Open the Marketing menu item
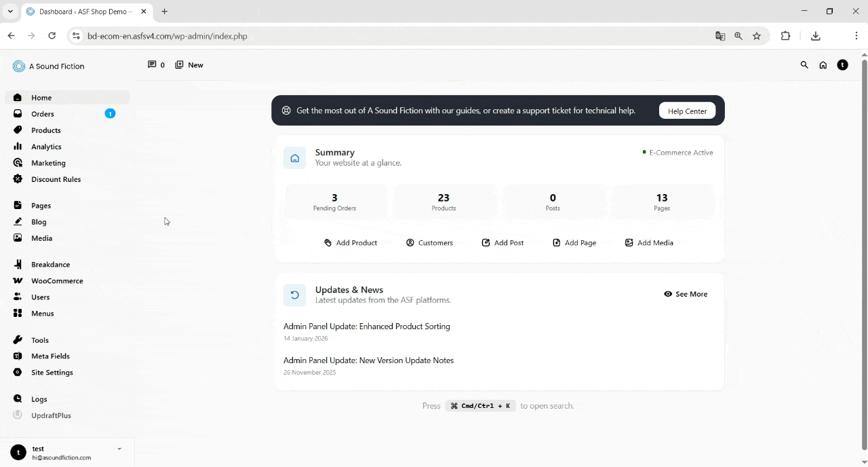Viewport: 868px width, 467px height. [66, 163]
